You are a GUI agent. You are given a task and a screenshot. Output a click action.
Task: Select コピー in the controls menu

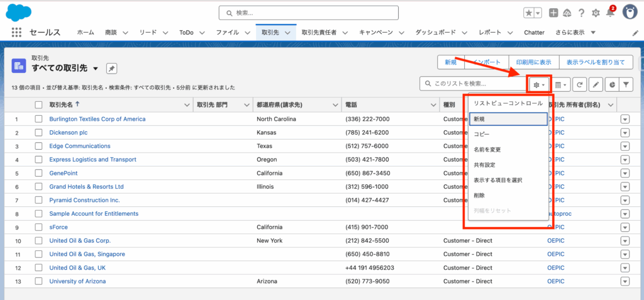click(x=508, y=135)
